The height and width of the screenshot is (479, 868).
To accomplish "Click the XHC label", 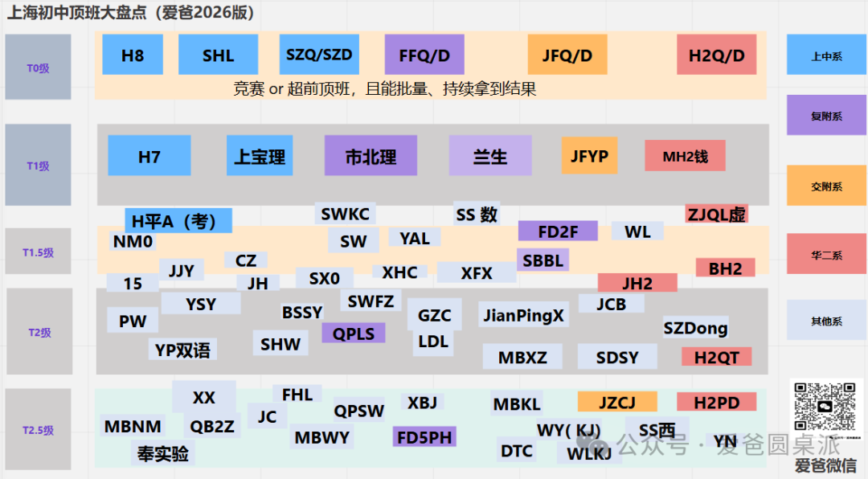I will 399,272.
